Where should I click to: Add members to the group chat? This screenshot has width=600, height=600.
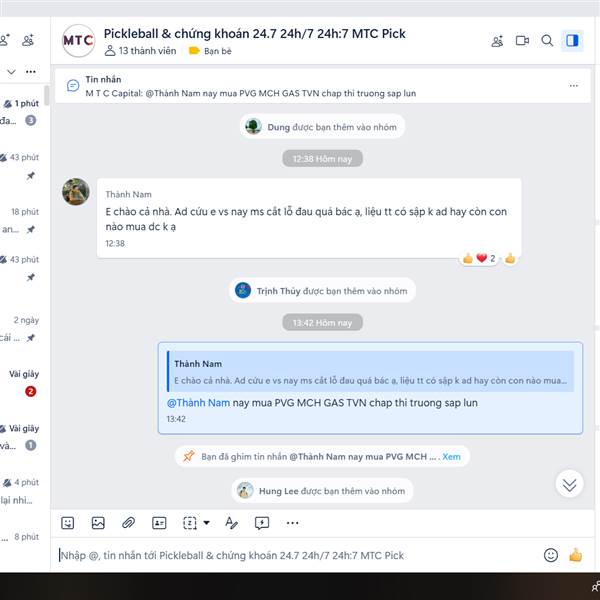click(x=497, y=41)
